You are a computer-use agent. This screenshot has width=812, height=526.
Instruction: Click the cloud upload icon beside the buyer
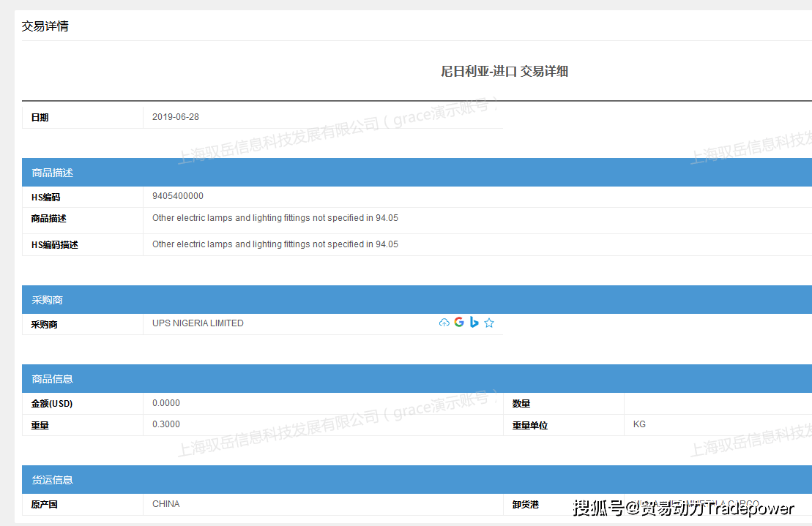pos(444,323)
